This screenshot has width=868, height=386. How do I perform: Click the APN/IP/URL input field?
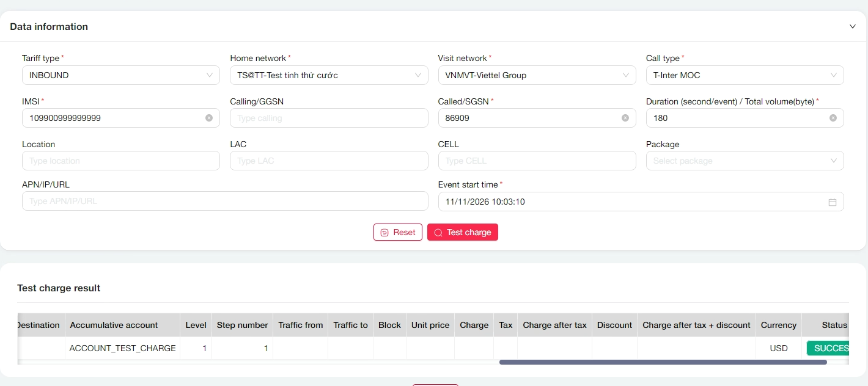[224, 201]
